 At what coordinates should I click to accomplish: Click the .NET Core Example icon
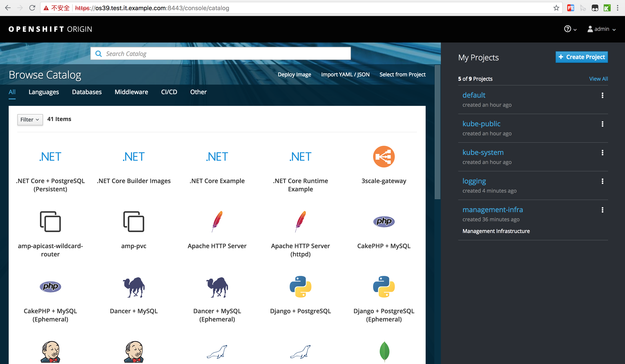tap(217, 157)
